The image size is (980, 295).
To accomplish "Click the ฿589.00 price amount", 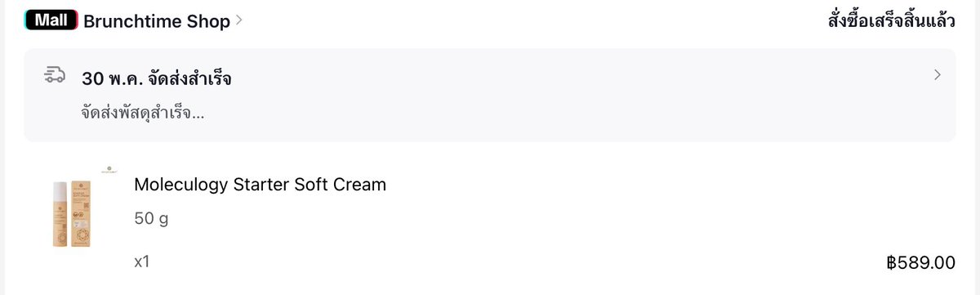I will click(x=920, y=263).
